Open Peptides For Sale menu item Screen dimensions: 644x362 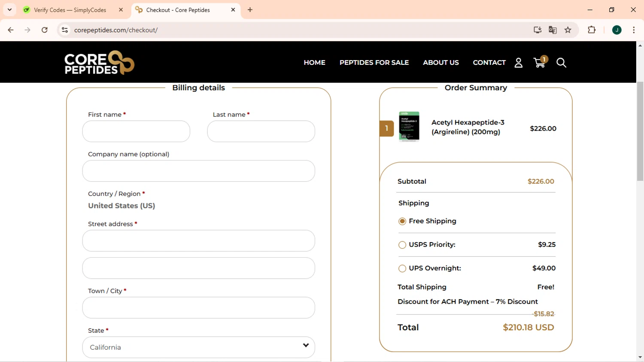[x=374, y=63]
